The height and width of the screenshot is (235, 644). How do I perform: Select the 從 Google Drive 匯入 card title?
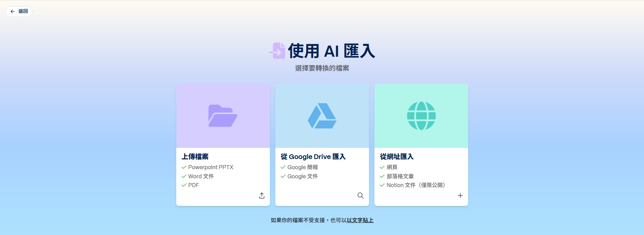click(313, 157)
